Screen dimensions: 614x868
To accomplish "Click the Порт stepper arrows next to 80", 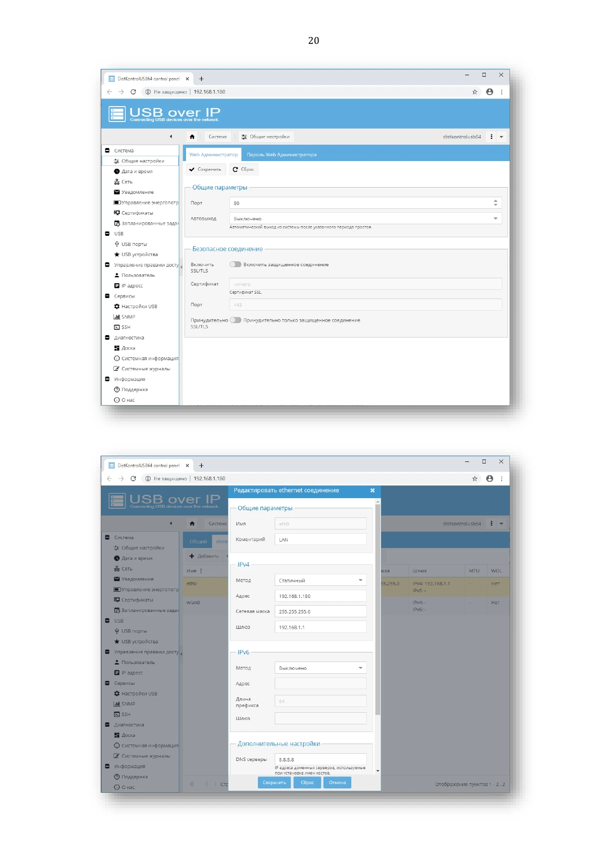I will coord(495,203).
